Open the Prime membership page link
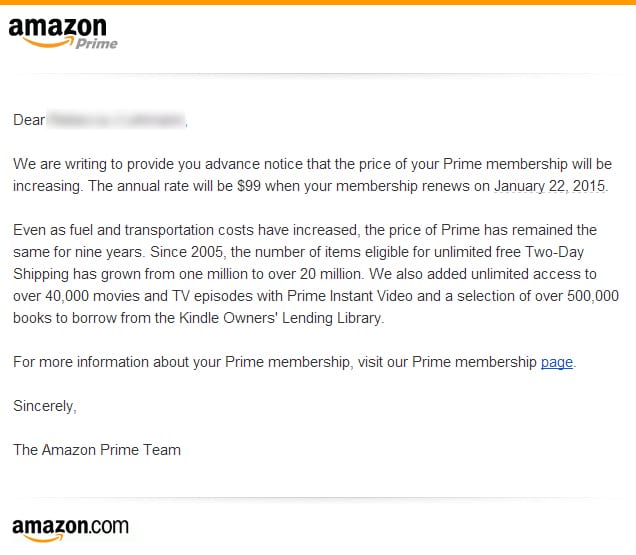 (556, 362)
